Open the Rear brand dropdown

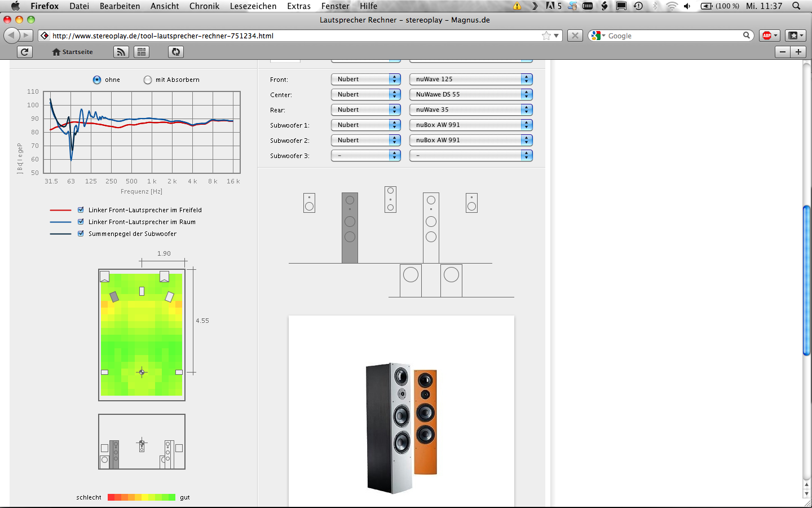pos(366,110)
